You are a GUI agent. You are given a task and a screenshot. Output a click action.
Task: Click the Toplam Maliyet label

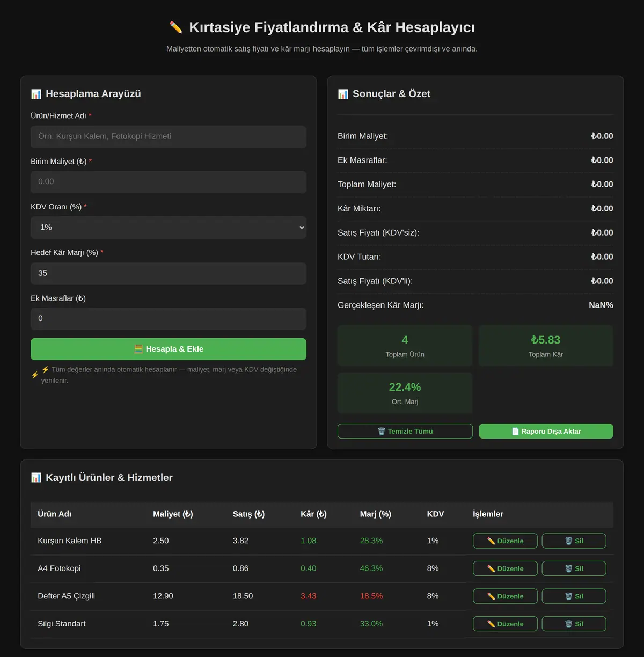(367, 185)
